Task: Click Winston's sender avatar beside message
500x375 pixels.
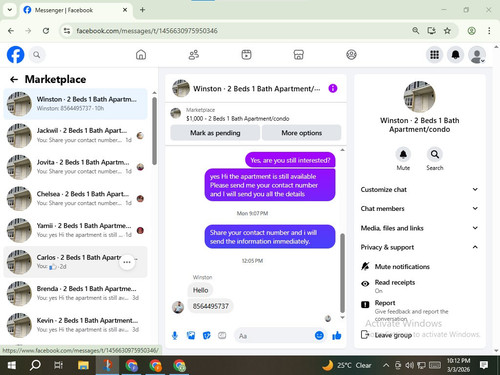Action: point(178,307)
